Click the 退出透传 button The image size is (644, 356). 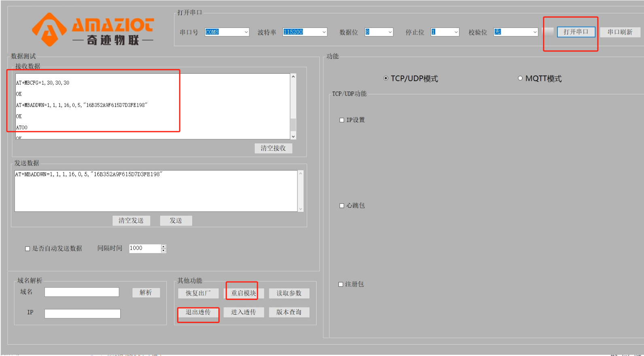click(x=198, y=312)
